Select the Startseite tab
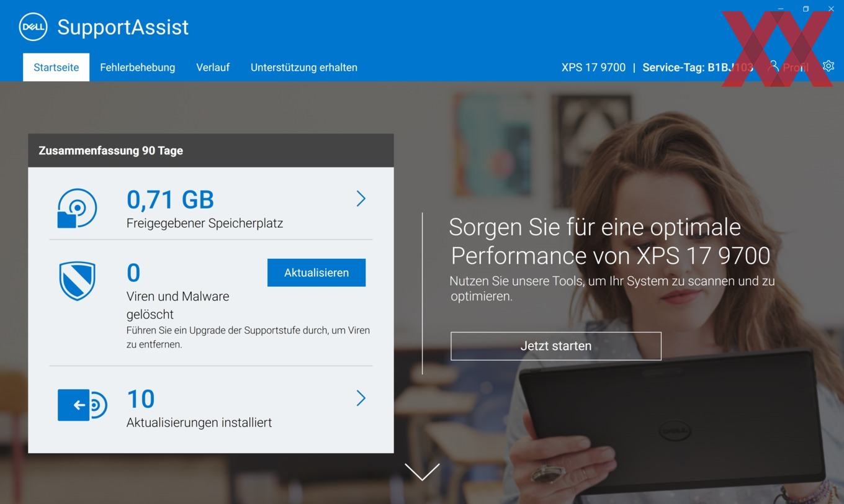Viewport: 844px width, 504px height. tap(56, 67)
